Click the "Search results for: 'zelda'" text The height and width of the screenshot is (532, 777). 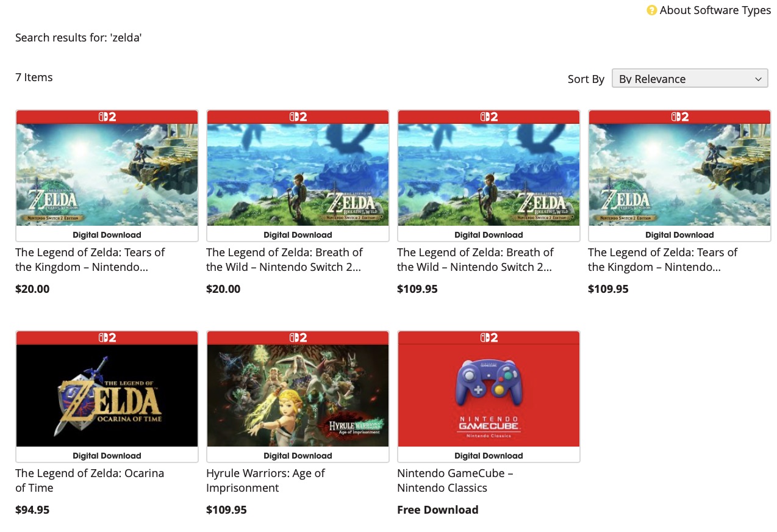[x=79, y=38]
